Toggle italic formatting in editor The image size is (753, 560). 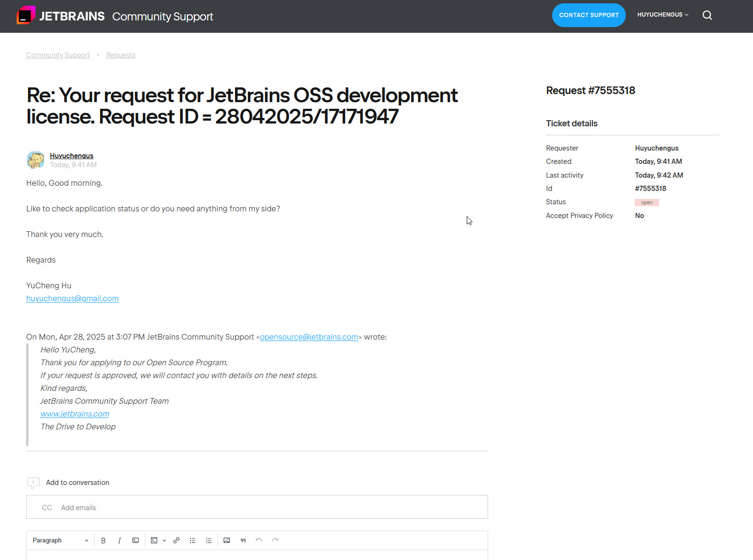(119, 541)
